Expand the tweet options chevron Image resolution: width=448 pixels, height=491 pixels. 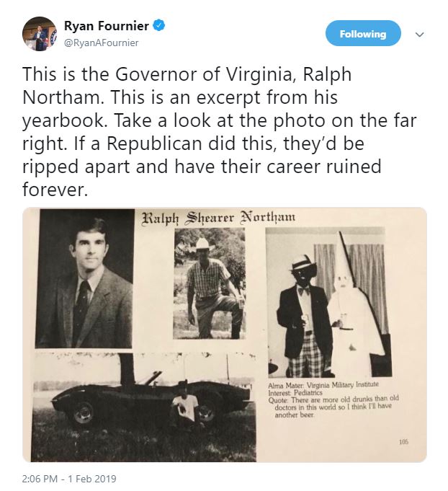[x=419, y=34]
